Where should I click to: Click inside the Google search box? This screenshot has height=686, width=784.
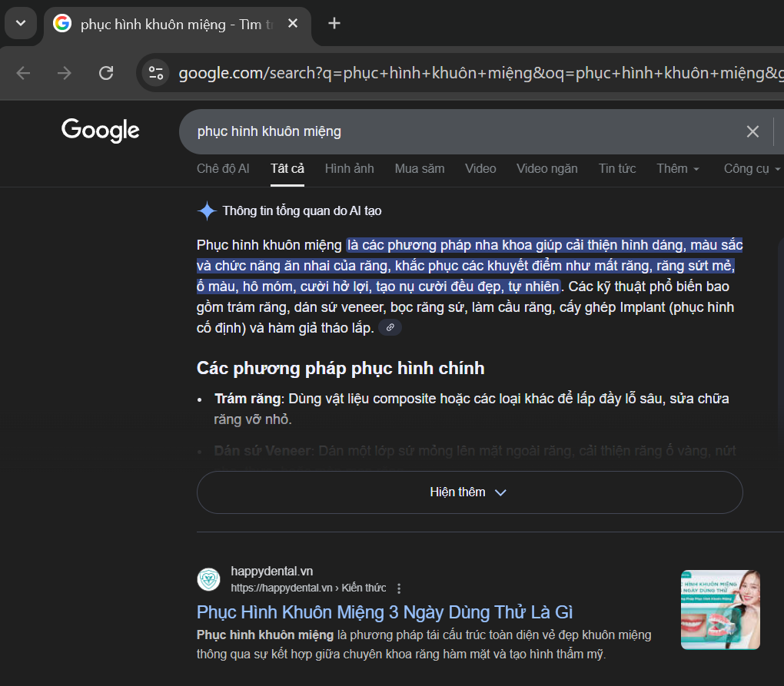click(x=461, y=131)
